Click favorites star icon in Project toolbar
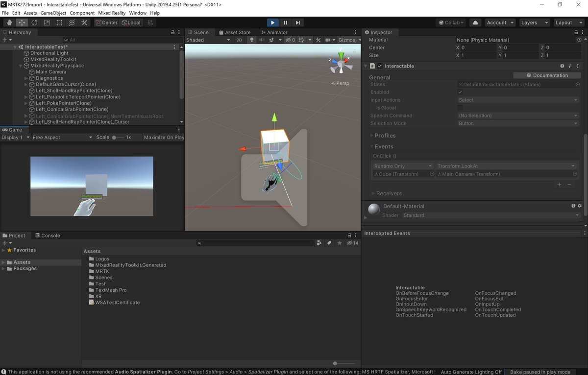 [339, 243]
